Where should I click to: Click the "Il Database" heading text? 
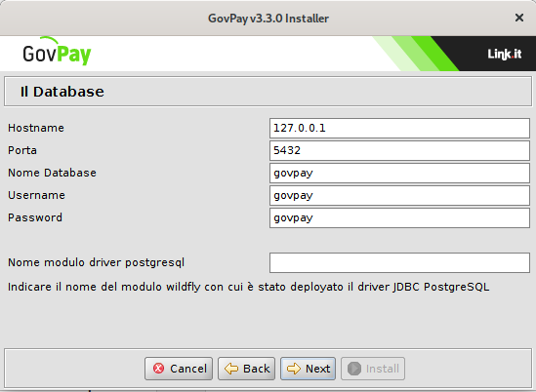click(x=62, y=92)
